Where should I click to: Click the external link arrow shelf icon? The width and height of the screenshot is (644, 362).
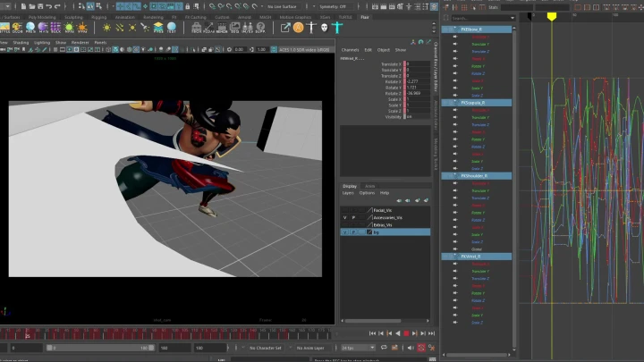pos(285,28)
